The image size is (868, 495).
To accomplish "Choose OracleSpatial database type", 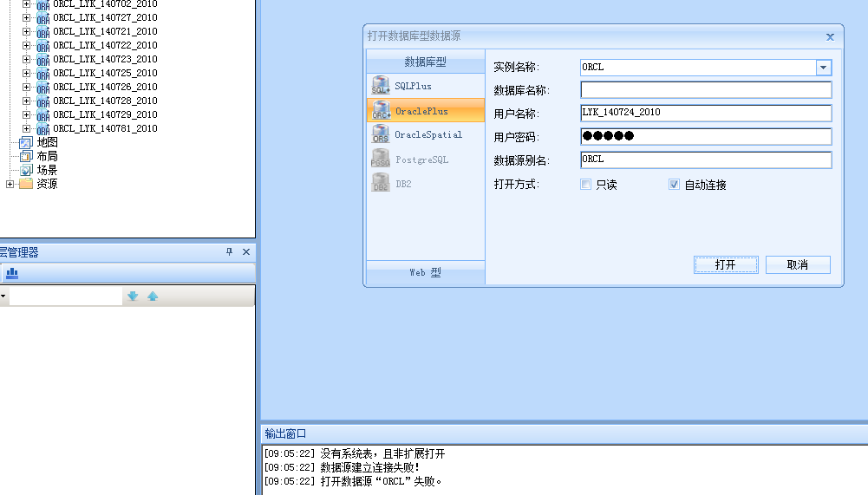I will point(425,134).
